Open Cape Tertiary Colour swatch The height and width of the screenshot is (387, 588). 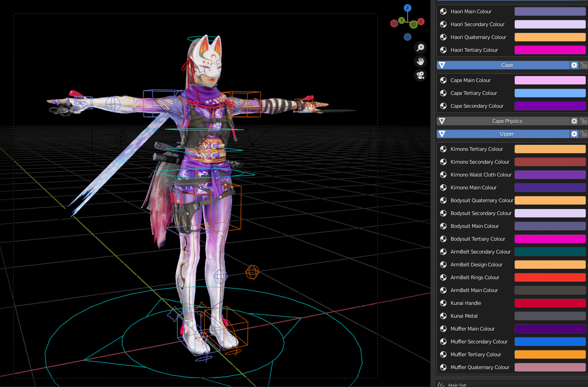(x=550, y=93)
